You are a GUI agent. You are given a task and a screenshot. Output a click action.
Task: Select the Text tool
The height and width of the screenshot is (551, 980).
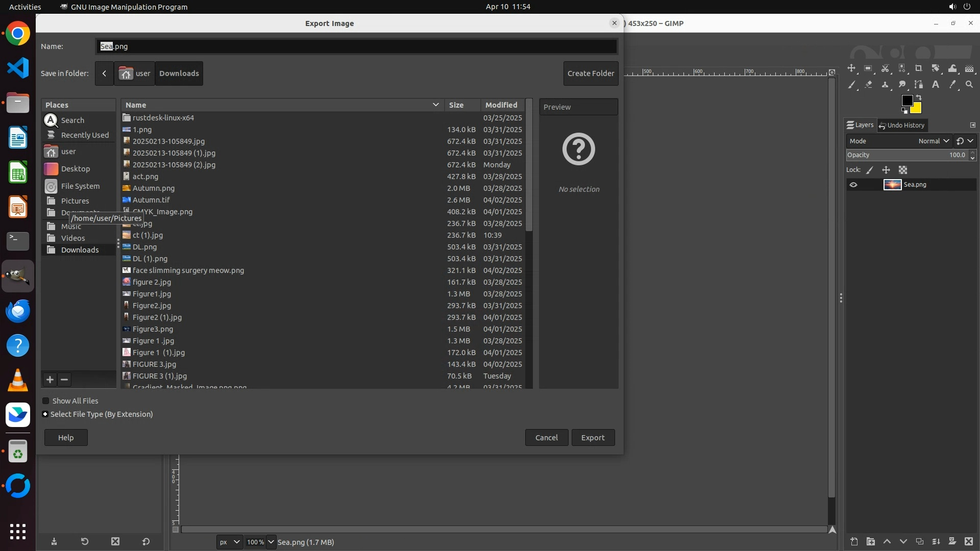point(936,85)
